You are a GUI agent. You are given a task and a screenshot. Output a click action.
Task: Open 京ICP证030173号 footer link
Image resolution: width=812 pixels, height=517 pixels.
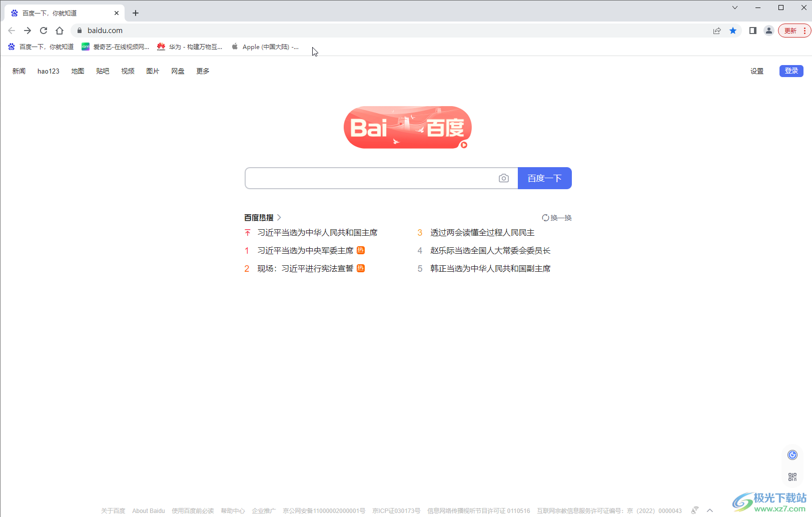[396, 511]
